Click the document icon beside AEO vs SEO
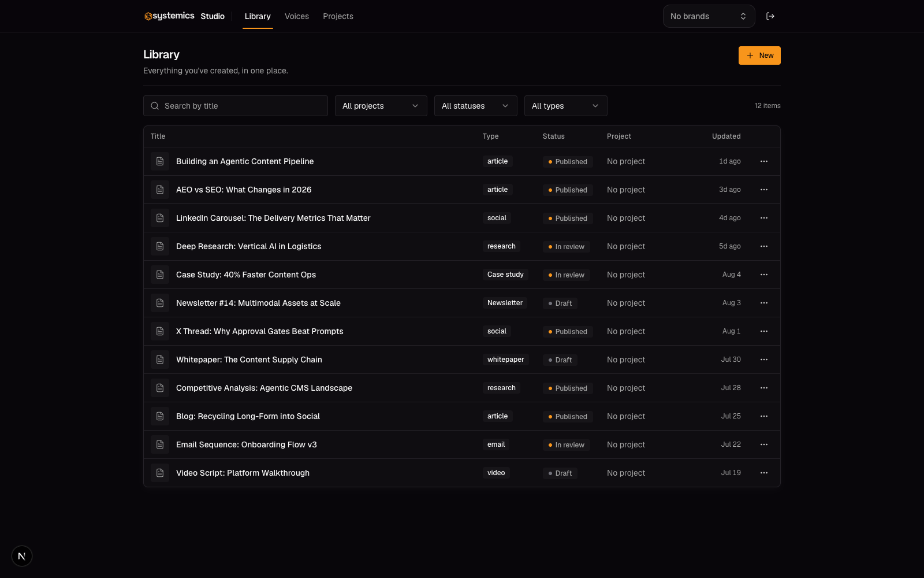Screen dimensions: 924x578 coord(160,190)
